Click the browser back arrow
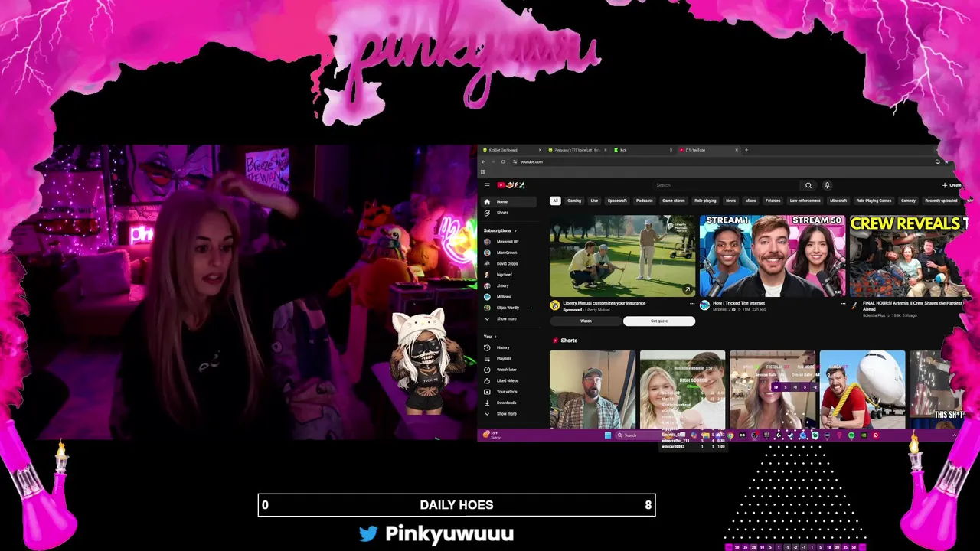 click(483, 161)
